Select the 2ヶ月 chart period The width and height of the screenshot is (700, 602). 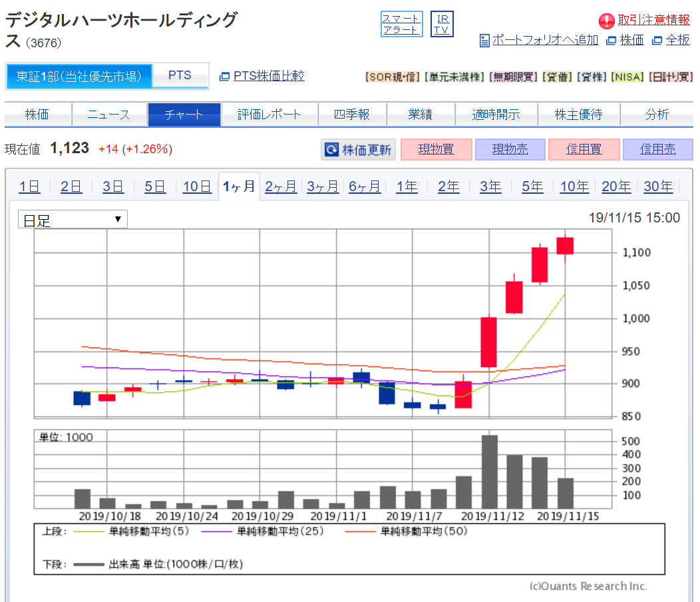click(x=281, y=186)
